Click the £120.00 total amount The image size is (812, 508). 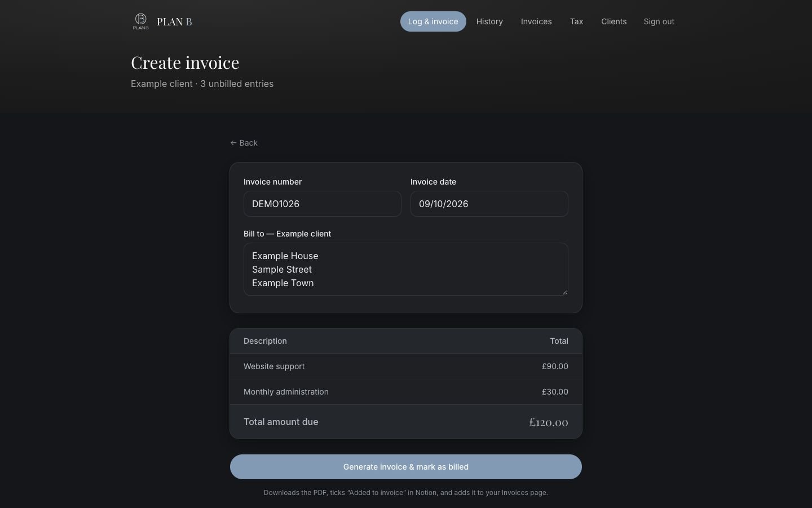pos(549,422)
